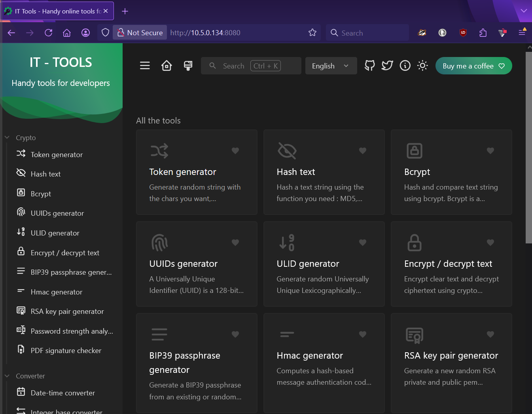Image resolution: width=532 pixels, height=414 pixels.
Task: Open the Encrypt / decrypt text card
Action: [451, 264]
